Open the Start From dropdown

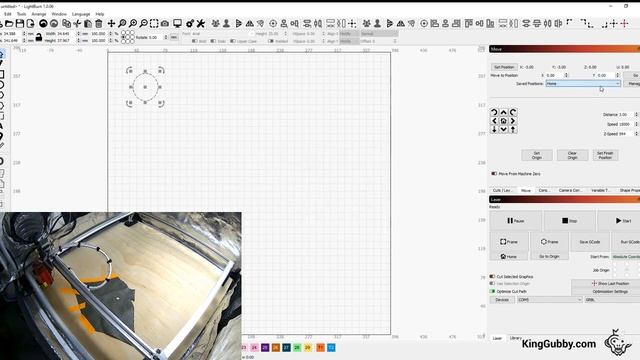click(625, 257)
